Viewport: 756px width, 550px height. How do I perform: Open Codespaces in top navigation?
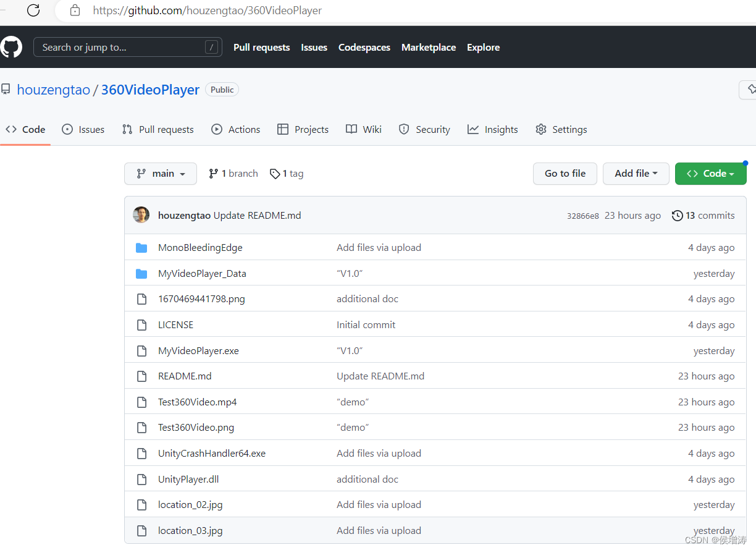(x=364, y=48)
